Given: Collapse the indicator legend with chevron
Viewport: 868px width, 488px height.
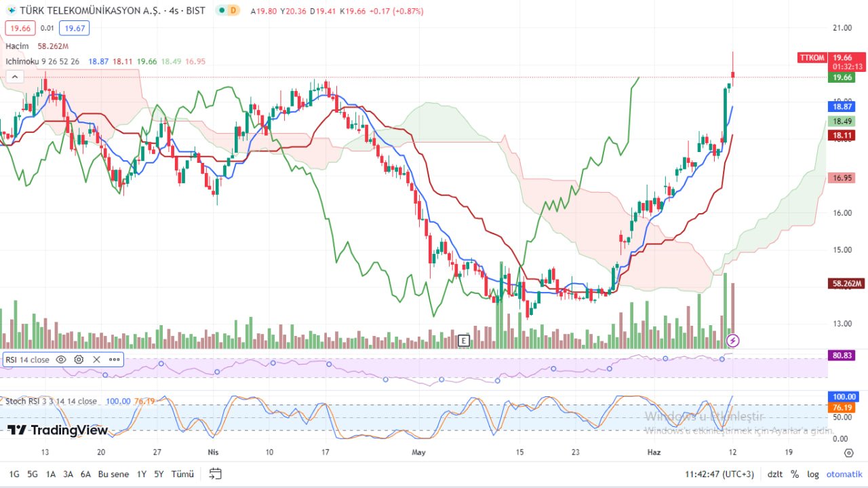Looking at the screenshot, I should (14, 77).
